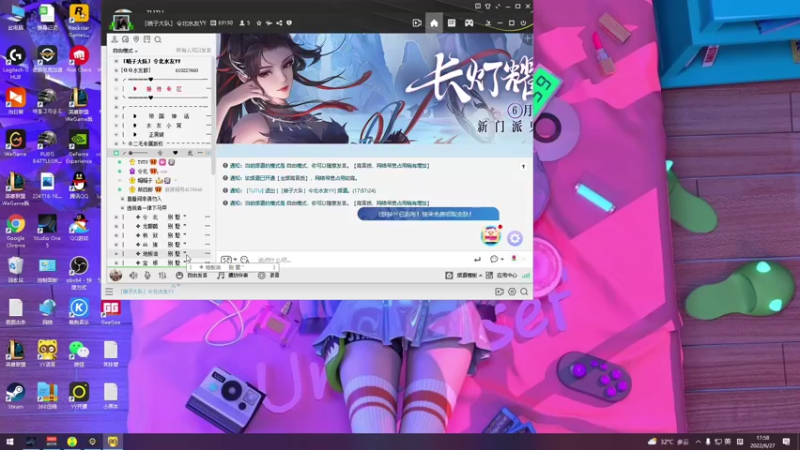Select user TUTU in the channel

(143, 162)
